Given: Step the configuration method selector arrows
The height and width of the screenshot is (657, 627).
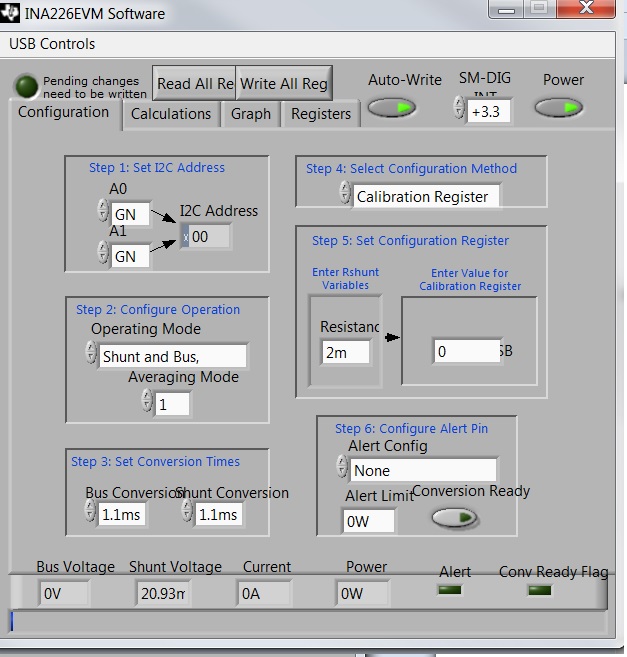Looking at the screenshot, I should coord(345,192).
